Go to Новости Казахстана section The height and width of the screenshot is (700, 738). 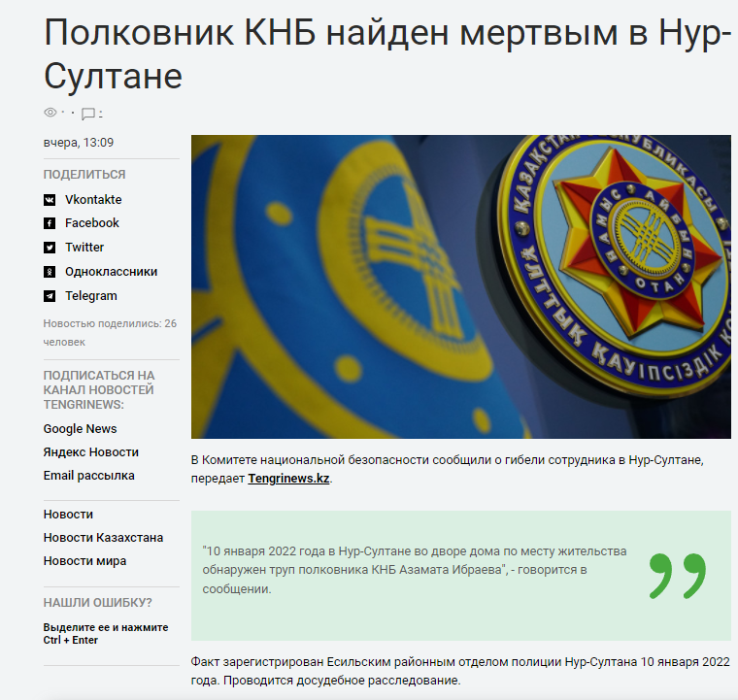[x=103, y=538]
